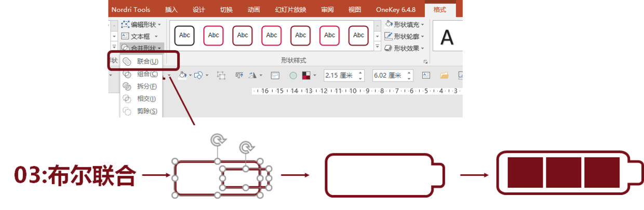The image size is (644, 210).
Task: Click the 合并形状 overlapping circles icon
Action: point(125,48)
